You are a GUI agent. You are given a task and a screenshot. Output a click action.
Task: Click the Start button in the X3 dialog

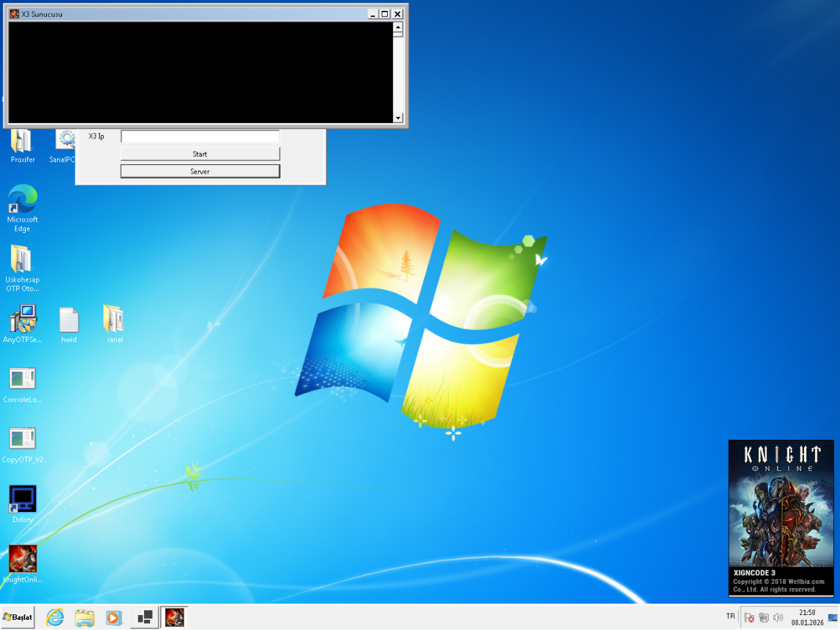(x=200, y=154)
